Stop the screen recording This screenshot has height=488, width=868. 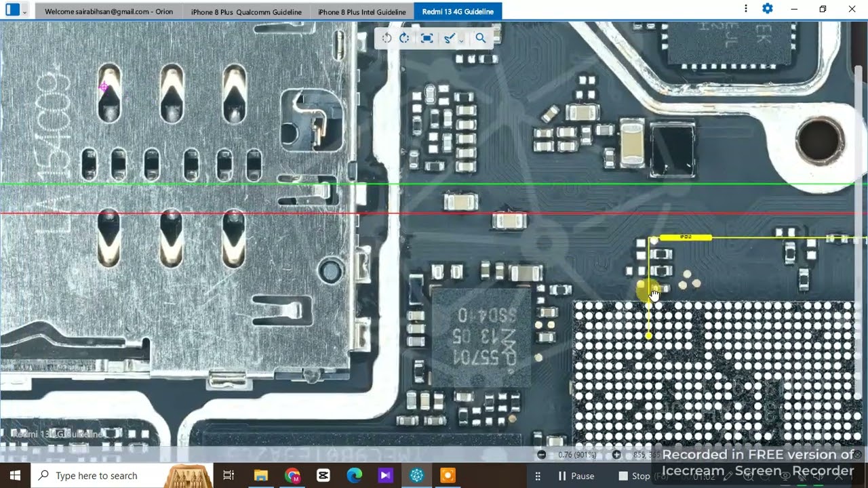coord(634,476)
